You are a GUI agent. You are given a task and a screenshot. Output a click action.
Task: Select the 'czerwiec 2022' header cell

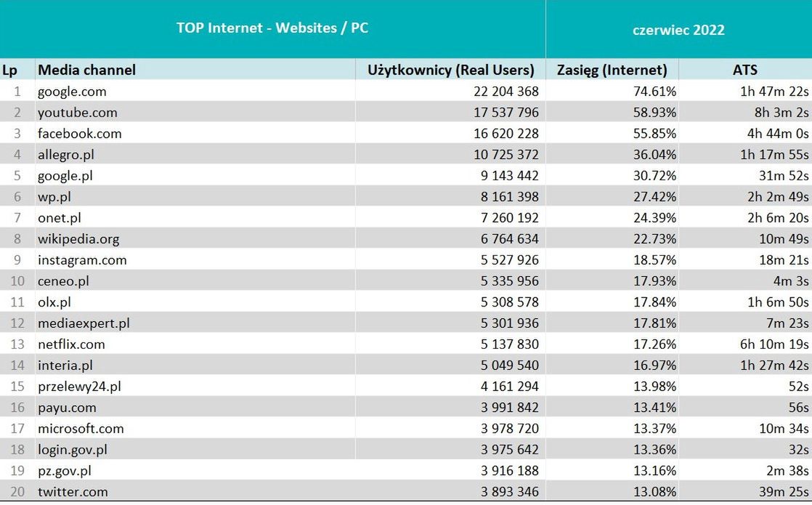(x=678, y=30)
